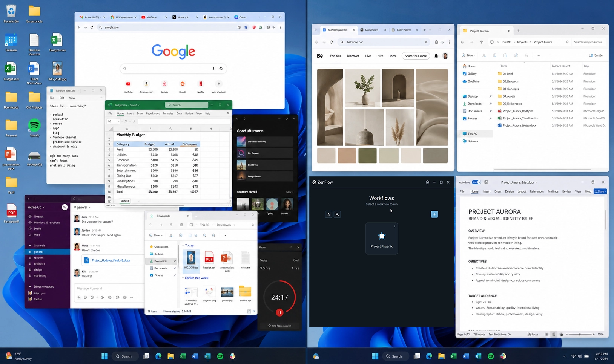614x364 pixels.
Task: Click the Word zoom slider handle
Action: (580, 334)
